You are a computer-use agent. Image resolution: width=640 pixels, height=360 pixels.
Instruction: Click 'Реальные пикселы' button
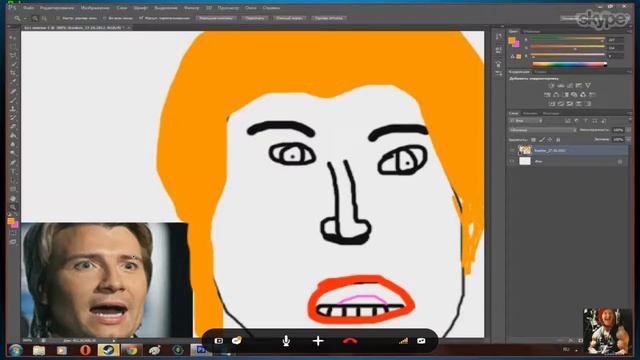pyautogui.click(x=216, y=18)
